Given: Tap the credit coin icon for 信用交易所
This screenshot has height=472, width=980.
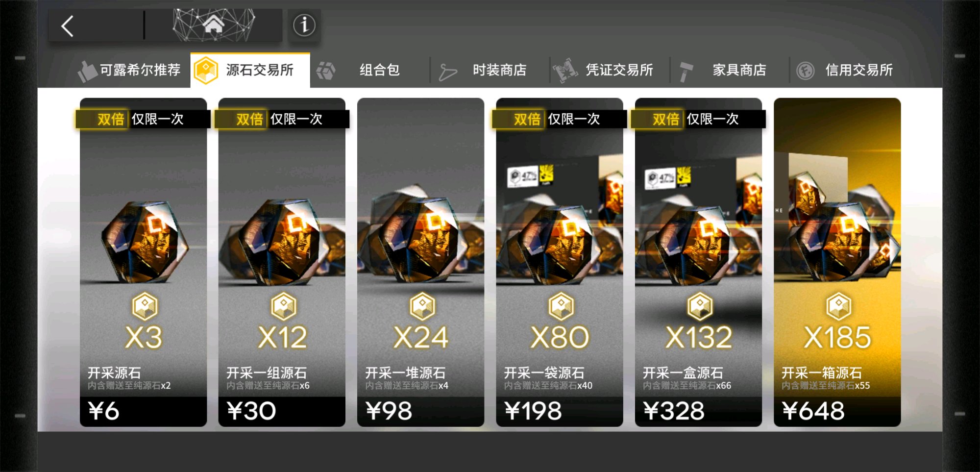Looking at the screenshot, I should click(805, 71).
